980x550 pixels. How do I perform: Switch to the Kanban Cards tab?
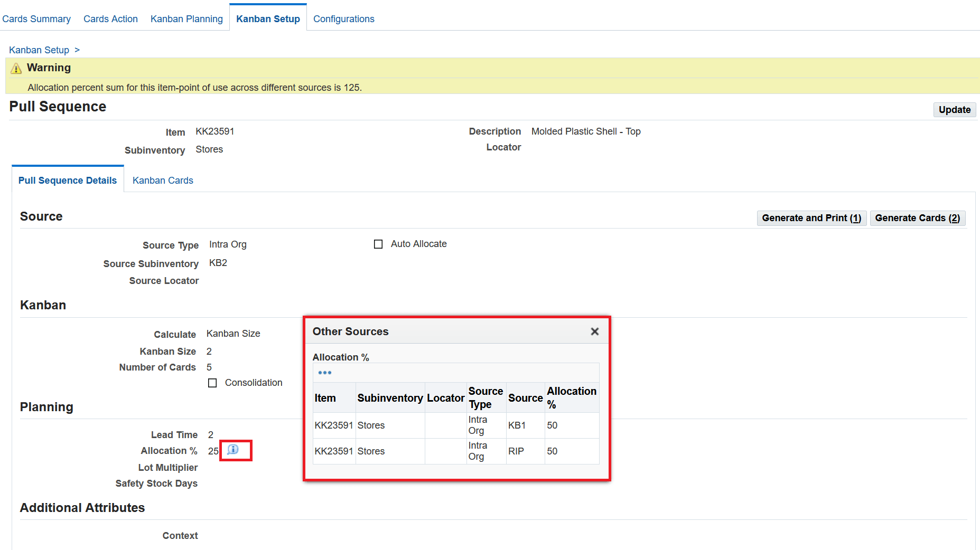tap(163, 180)
